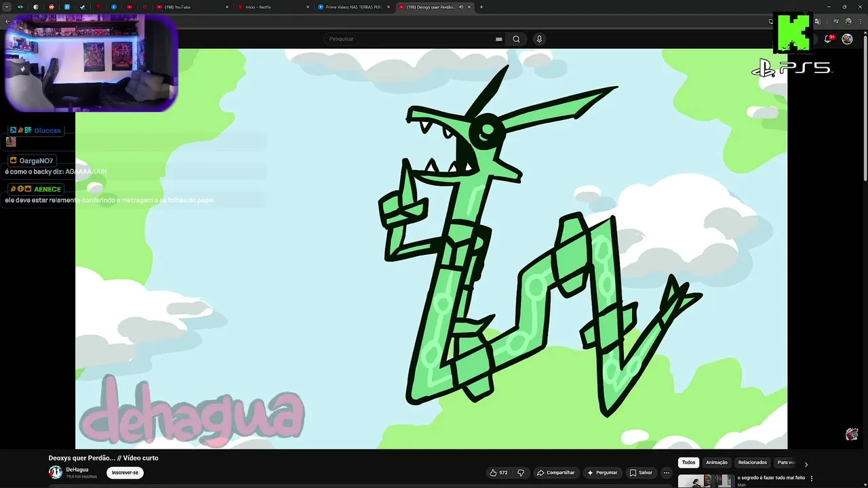Image resolution: width=868 pixels, height=488 pixels.
Task: Click the Perguntar button
Action: pyautogui.click(x=602, y=472)
